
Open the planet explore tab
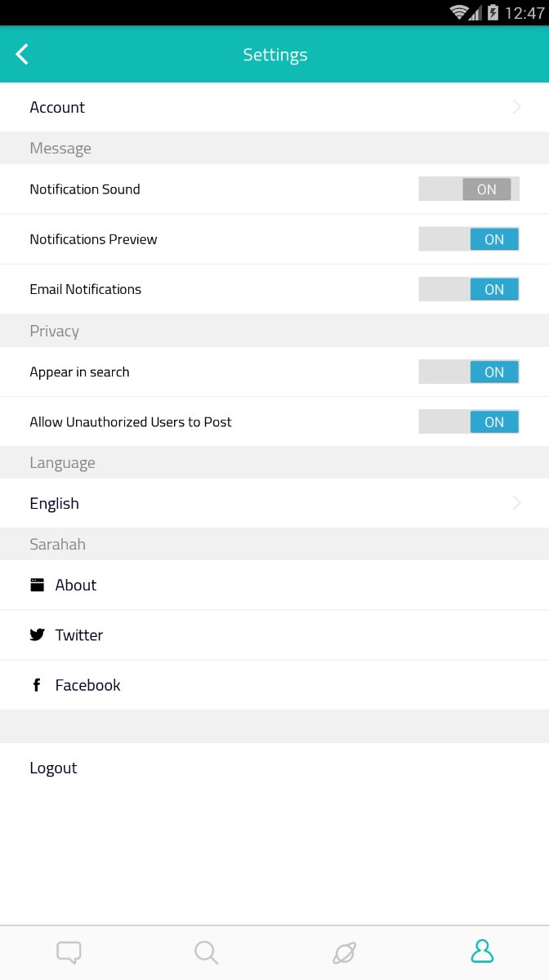(344, 952)
